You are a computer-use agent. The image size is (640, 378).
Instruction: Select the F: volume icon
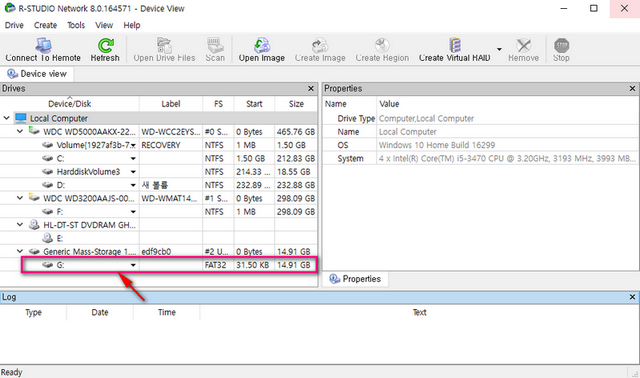point(48,211)
